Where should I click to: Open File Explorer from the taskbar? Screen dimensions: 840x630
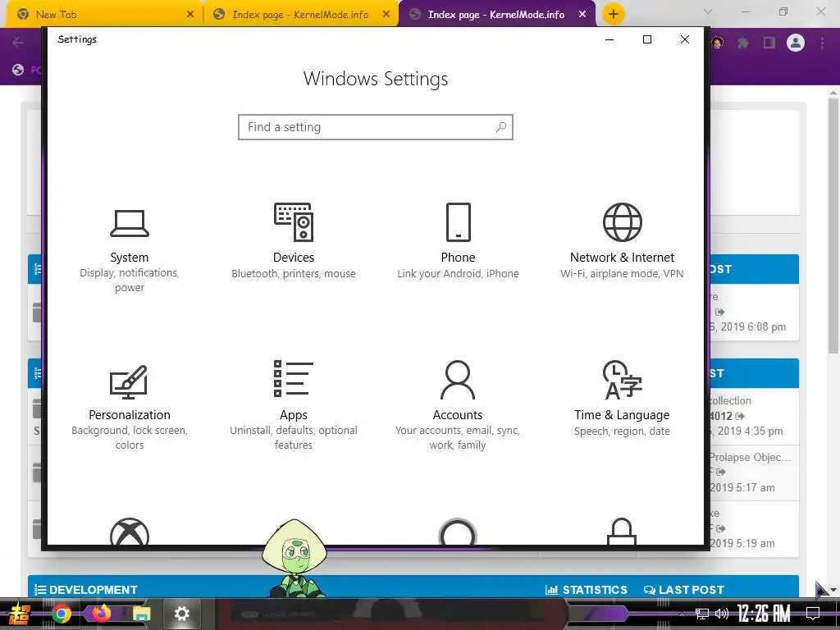pos(142,614)
